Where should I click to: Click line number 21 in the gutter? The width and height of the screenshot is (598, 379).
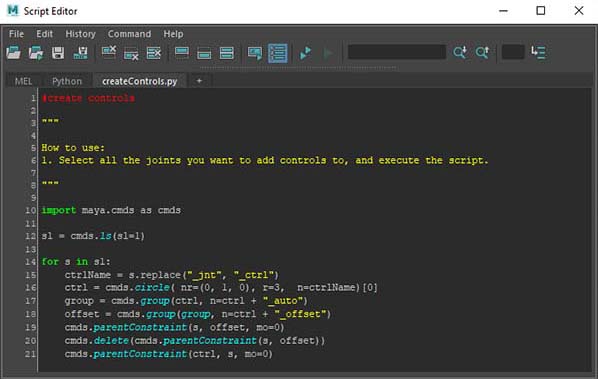tap(31, 354)
